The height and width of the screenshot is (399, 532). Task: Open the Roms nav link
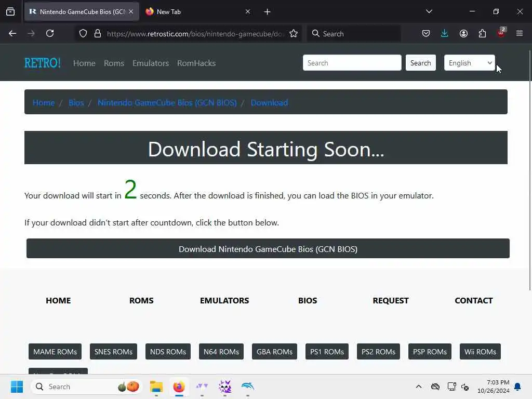pos(114,63)
